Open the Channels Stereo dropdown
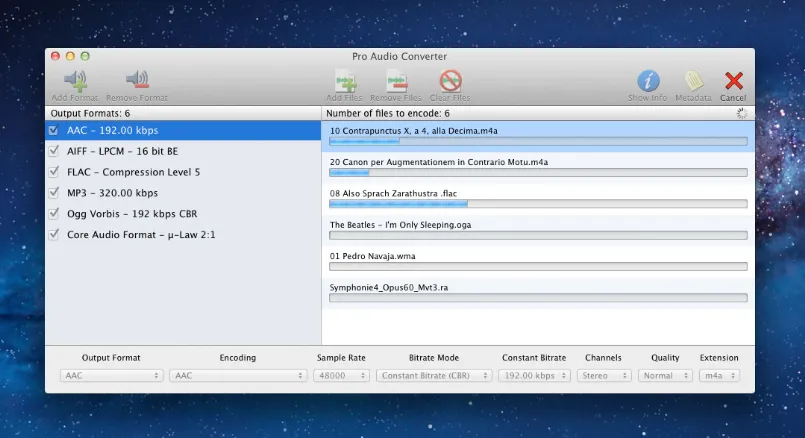The image size is (805, 438). (x=604, y=376)
